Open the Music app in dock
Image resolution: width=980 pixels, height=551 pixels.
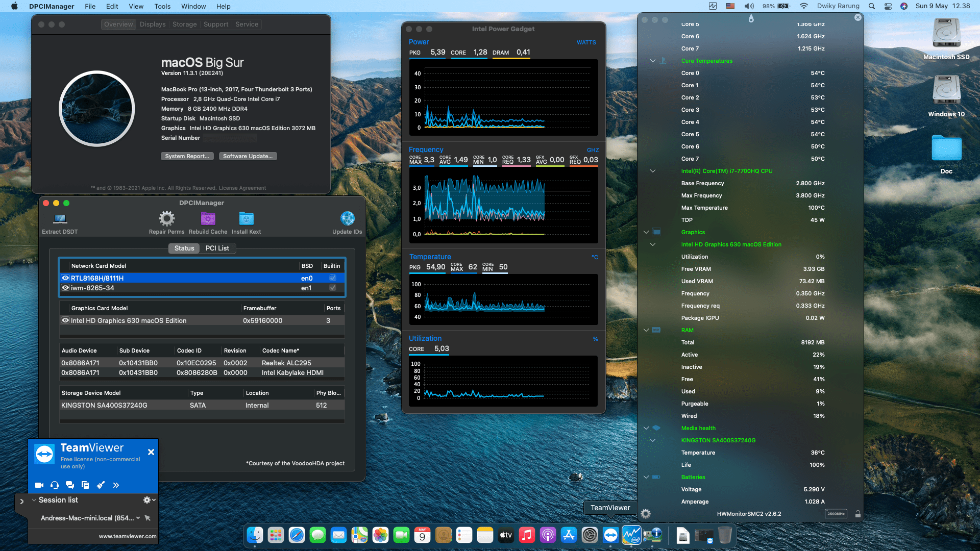click(527, 535)
